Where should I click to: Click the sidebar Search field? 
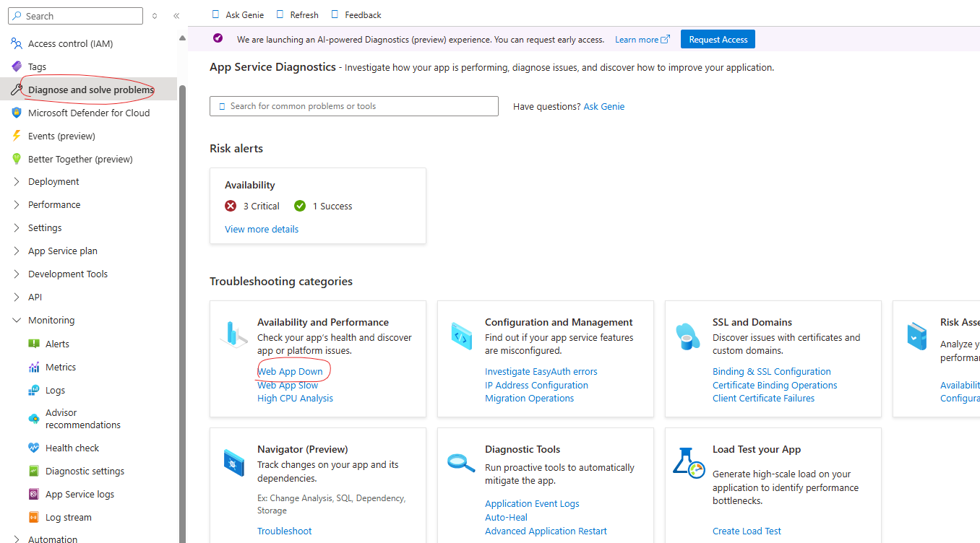click(x=77, y=16)
